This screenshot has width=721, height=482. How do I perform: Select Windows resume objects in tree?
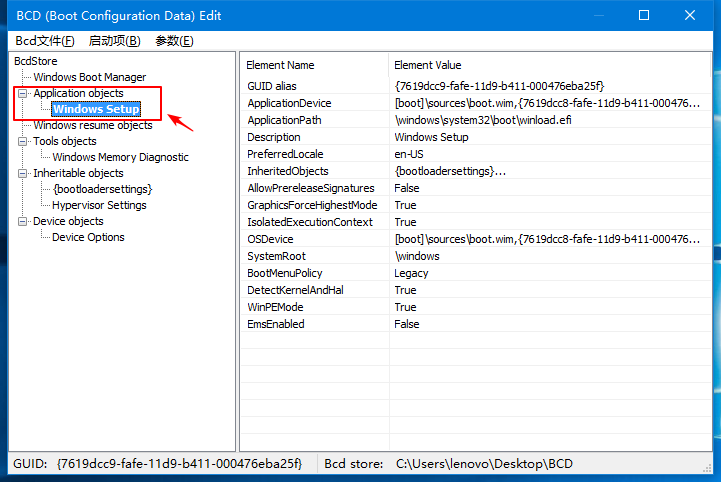(92, 125)
